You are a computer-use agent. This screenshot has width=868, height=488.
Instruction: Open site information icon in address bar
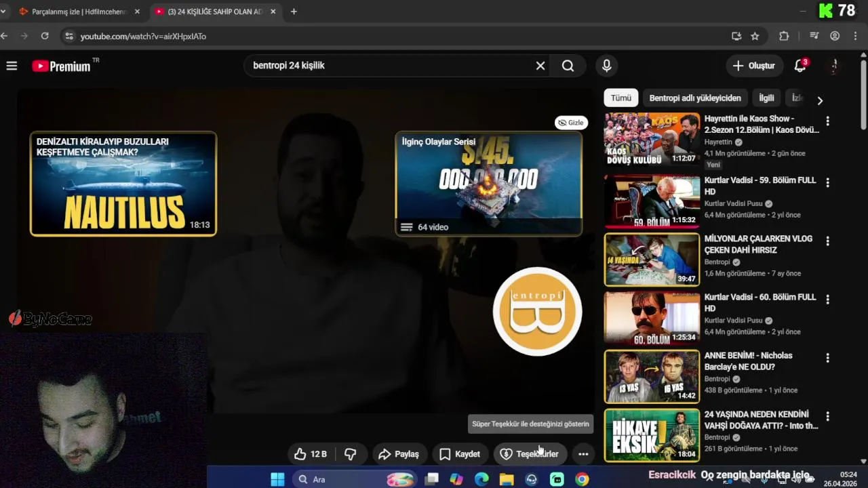pos(68,36)
